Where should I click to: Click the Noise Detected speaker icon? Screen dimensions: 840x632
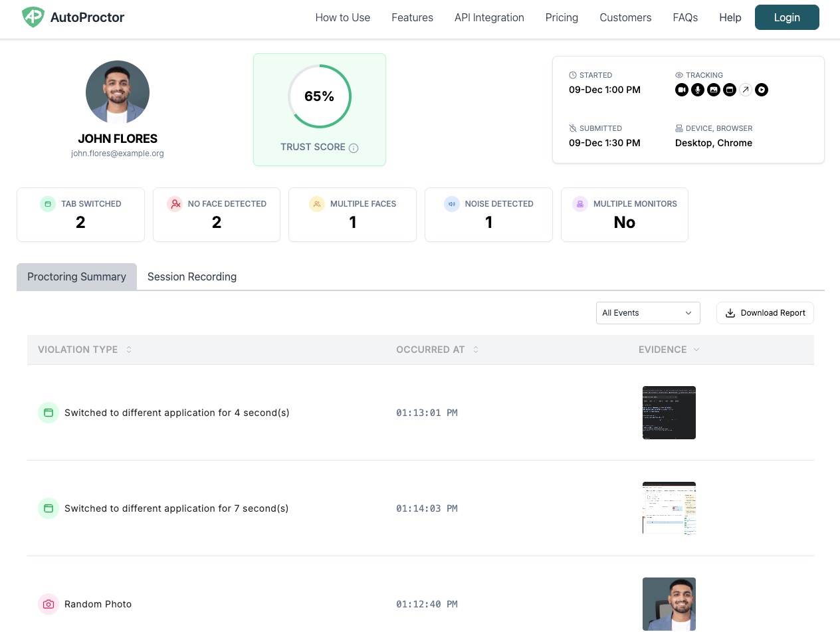point(452,204)
